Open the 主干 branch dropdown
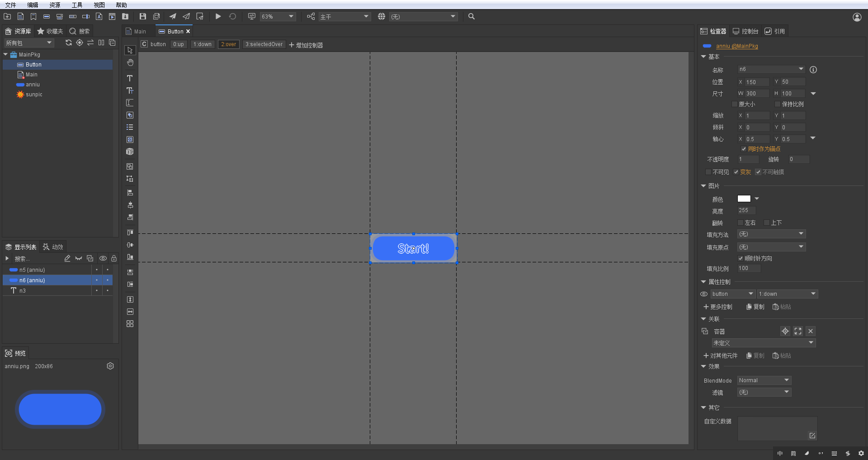 pyautogui.click(x=344, y=17)
